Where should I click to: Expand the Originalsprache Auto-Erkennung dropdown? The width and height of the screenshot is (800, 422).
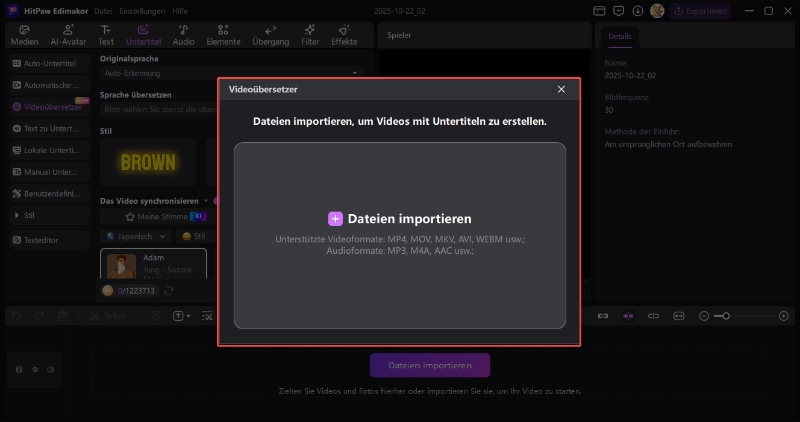tap(231, 73)
